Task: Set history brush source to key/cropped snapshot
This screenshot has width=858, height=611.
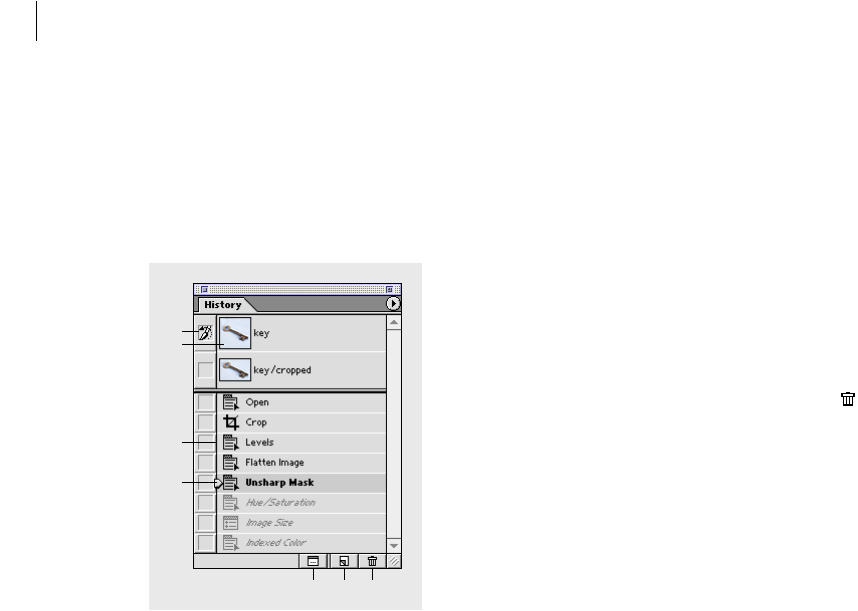Action: coord(205,370)
